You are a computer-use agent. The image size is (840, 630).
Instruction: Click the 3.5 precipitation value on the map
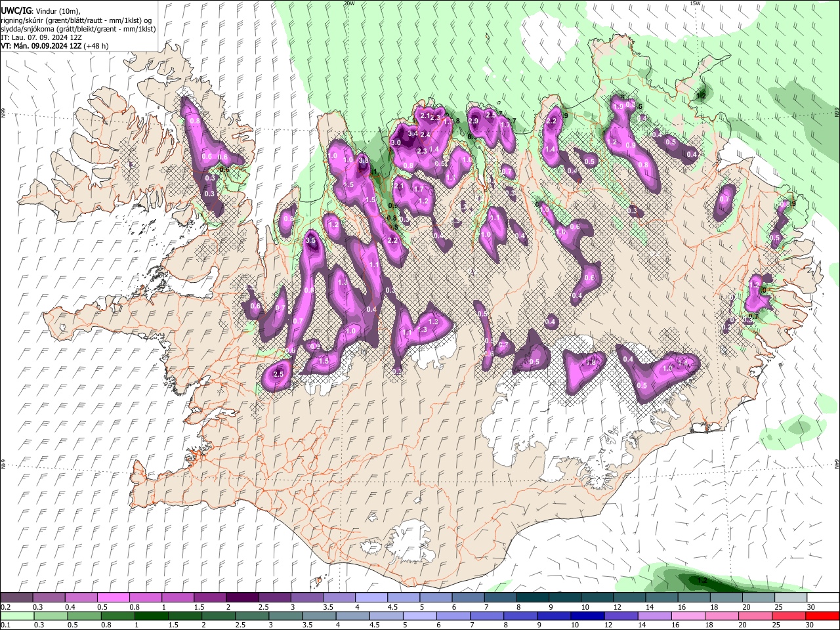point(311,241)
